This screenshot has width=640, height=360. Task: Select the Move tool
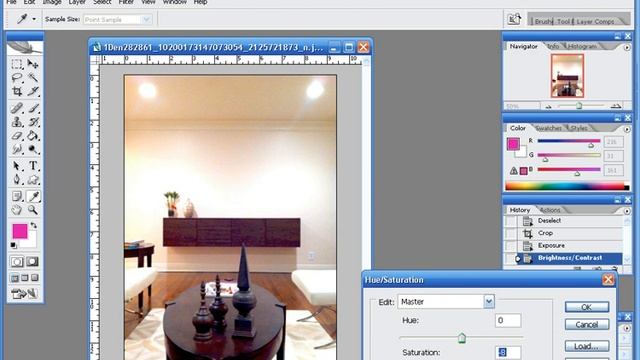pyautogui.click(x=33, y=64)
